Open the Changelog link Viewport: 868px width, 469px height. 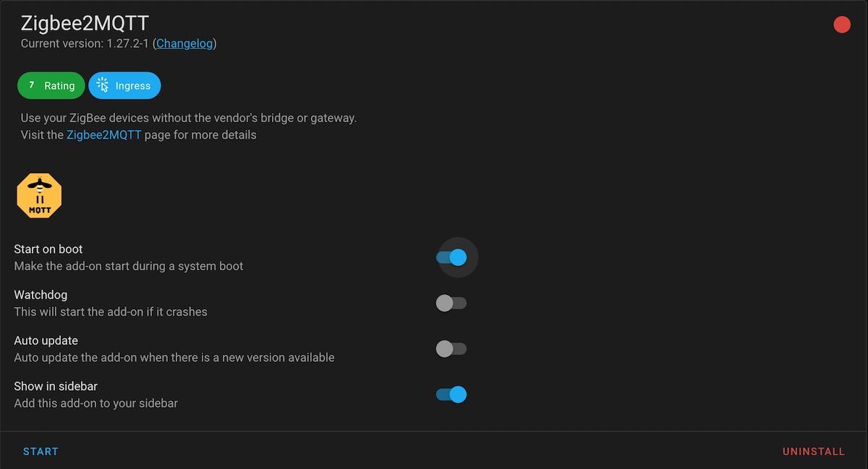[x=184, y=43]
